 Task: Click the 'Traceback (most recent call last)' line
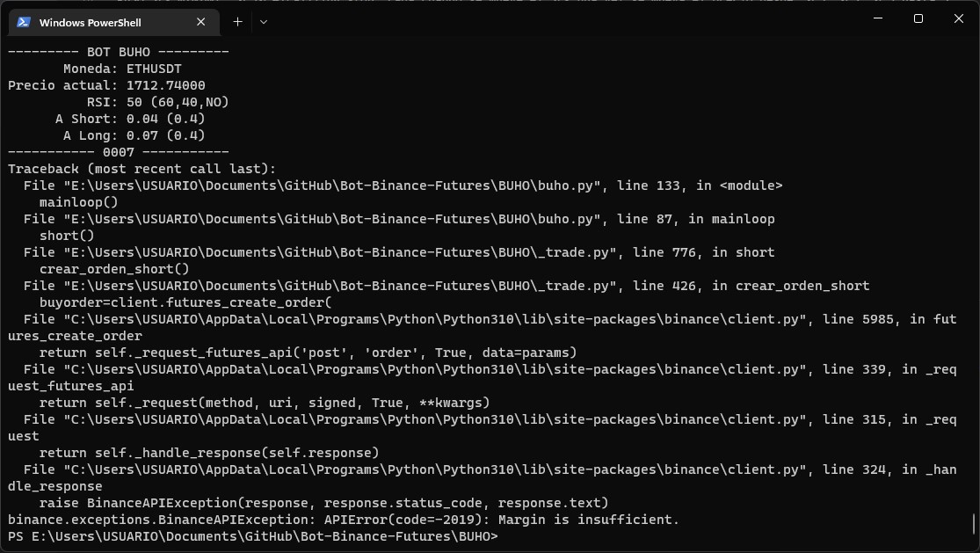(x=142, y=169)
